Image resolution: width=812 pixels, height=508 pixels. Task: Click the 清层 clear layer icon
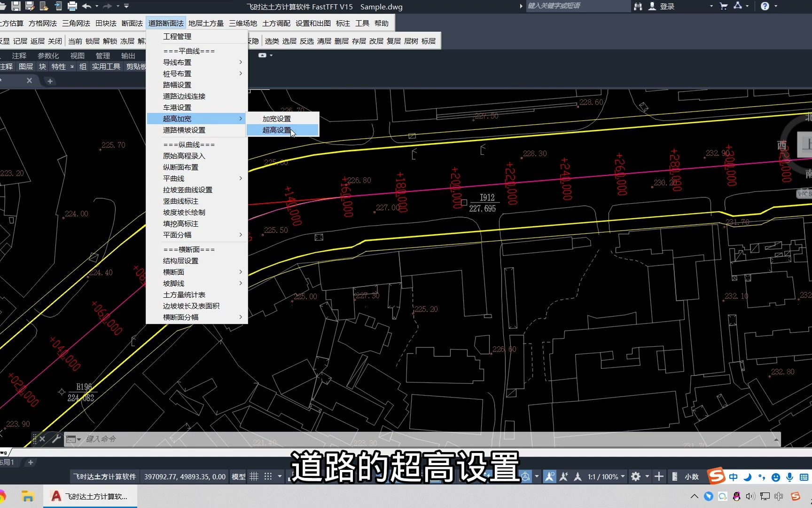(x=324, y=41)
